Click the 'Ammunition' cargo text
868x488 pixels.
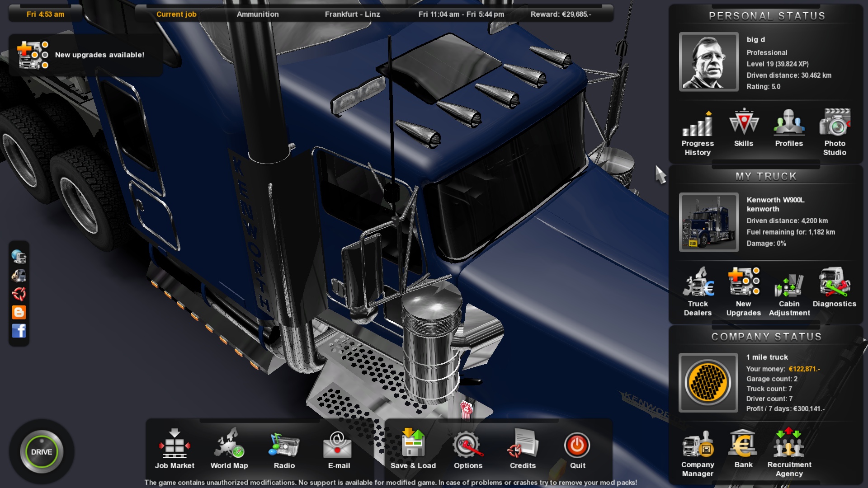coord(258,14)
